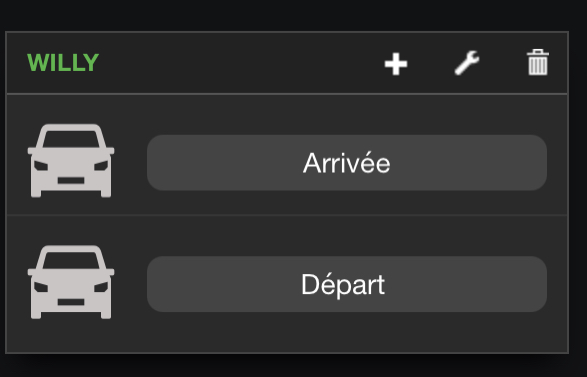Click the car icon beside Départ
The image size is (587, 377).
(71, 282)
